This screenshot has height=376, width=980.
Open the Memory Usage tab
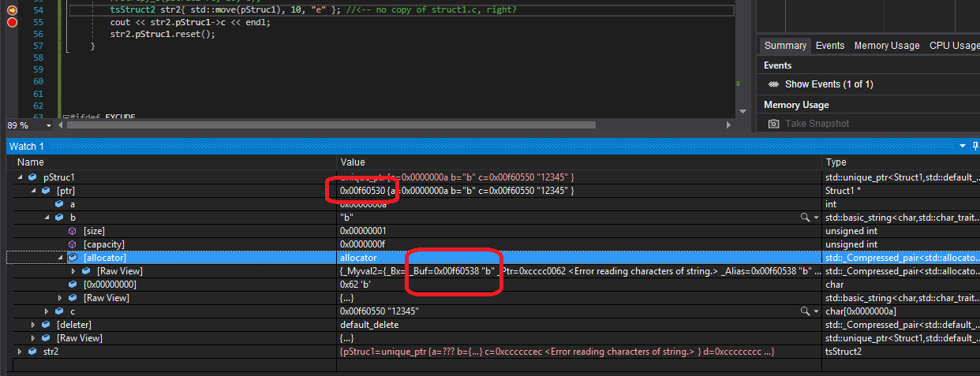pos(887,46)
